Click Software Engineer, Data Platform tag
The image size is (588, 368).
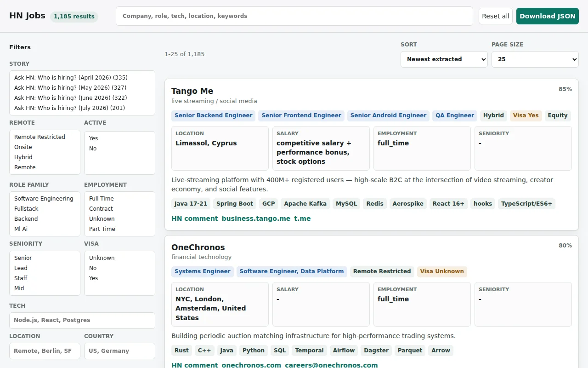[292, 271]
